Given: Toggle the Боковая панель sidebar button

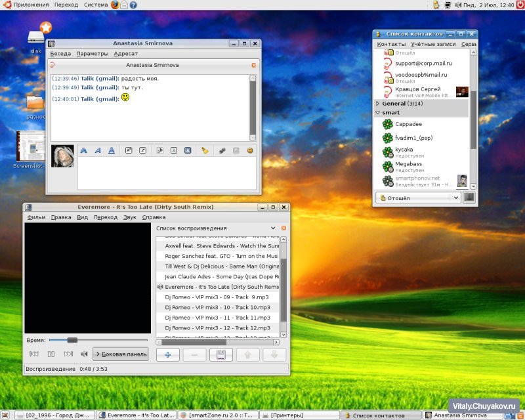Looking at the screenshot, I should (x=121, y=354).
